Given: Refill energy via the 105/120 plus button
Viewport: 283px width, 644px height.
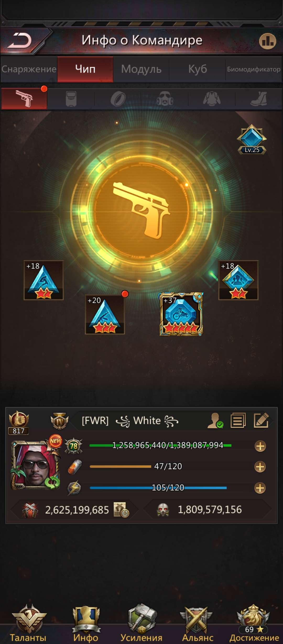Looking at the screenshot, I should tap(260, 488).
